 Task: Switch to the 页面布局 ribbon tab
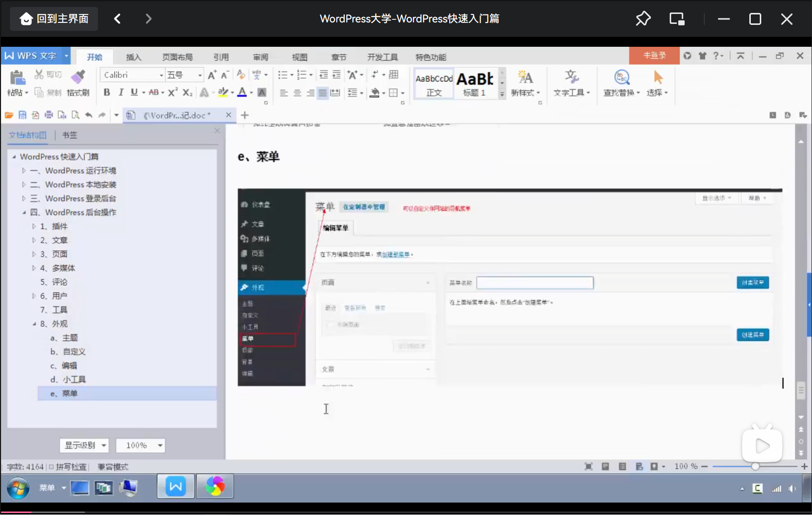(177, 57)
